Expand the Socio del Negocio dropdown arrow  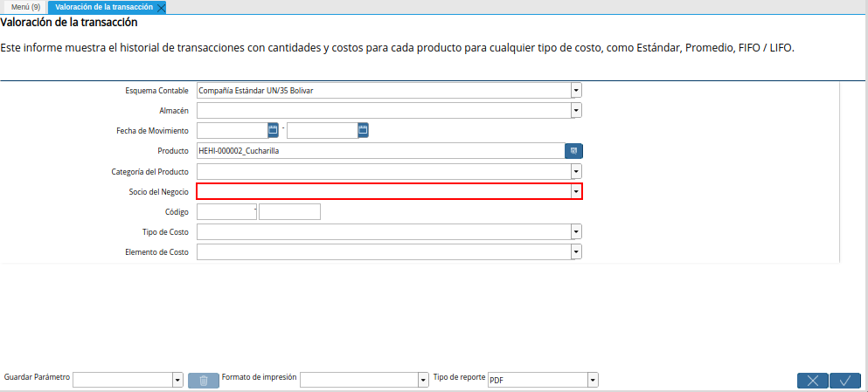577,191
